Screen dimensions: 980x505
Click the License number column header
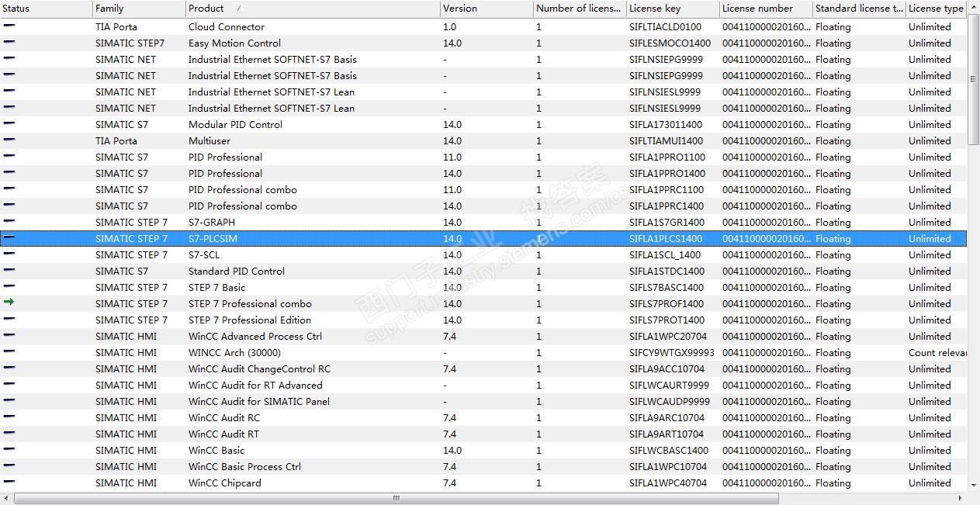(767, 9)
